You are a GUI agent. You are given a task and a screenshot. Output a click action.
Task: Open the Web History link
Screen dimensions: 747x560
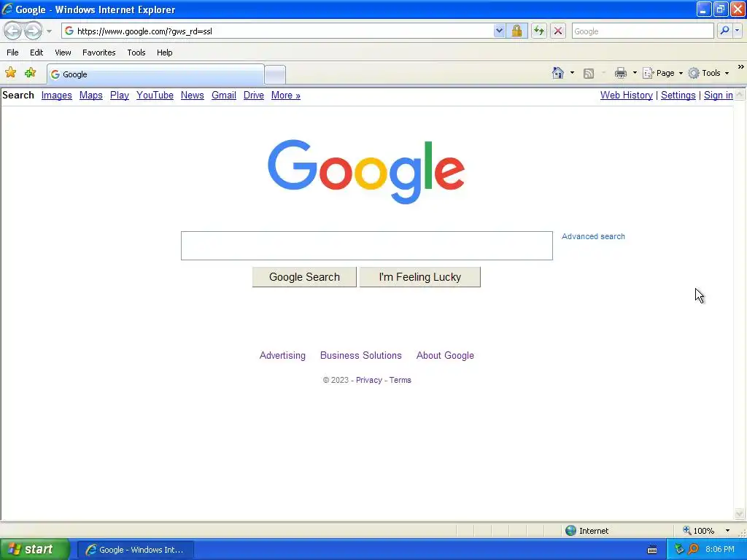[627, 96]
